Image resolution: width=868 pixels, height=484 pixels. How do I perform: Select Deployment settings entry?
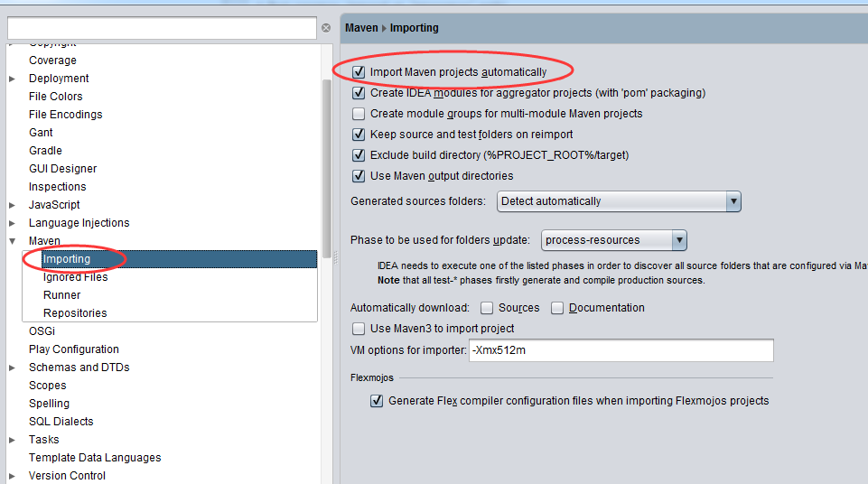59,79
